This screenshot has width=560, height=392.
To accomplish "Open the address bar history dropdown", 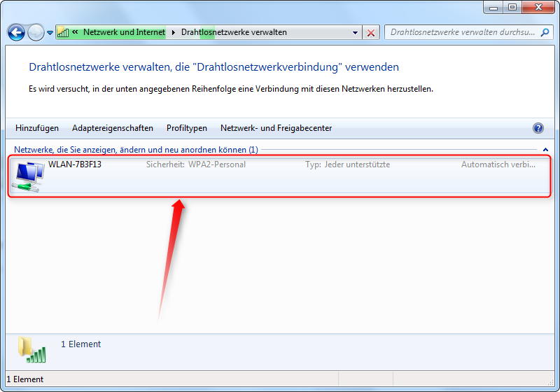I will (355, 32).
